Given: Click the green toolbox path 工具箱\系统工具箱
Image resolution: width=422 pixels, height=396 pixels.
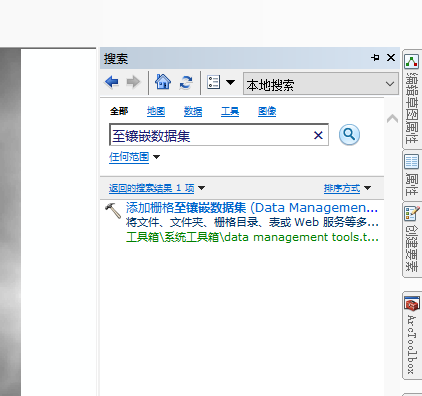Looking at the screenshot, I should 252,237.
